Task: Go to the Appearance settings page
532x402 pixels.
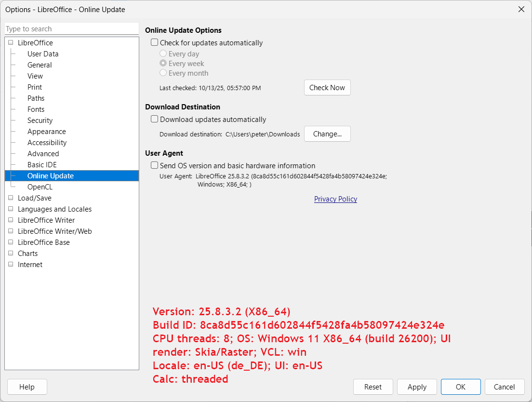Action: [46, 132]
